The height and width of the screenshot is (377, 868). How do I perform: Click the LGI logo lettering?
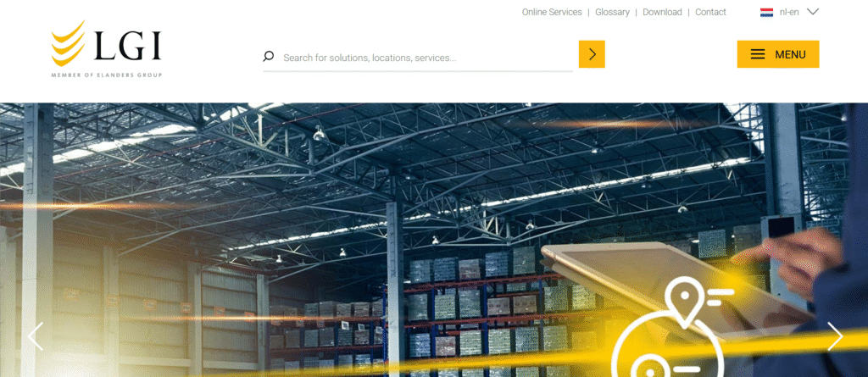[x=128, y=46]
